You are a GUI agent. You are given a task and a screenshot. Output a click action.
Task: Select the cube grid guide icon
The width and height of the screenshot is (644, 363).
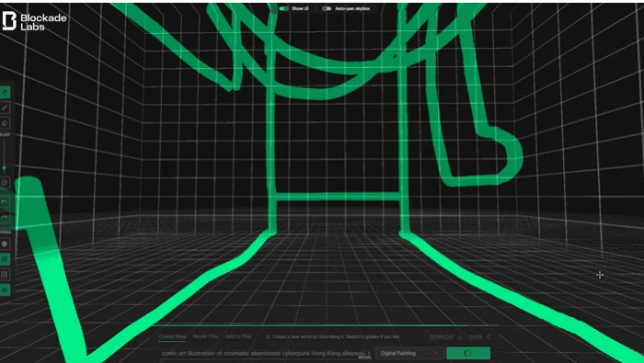click(x=5, y=259)
